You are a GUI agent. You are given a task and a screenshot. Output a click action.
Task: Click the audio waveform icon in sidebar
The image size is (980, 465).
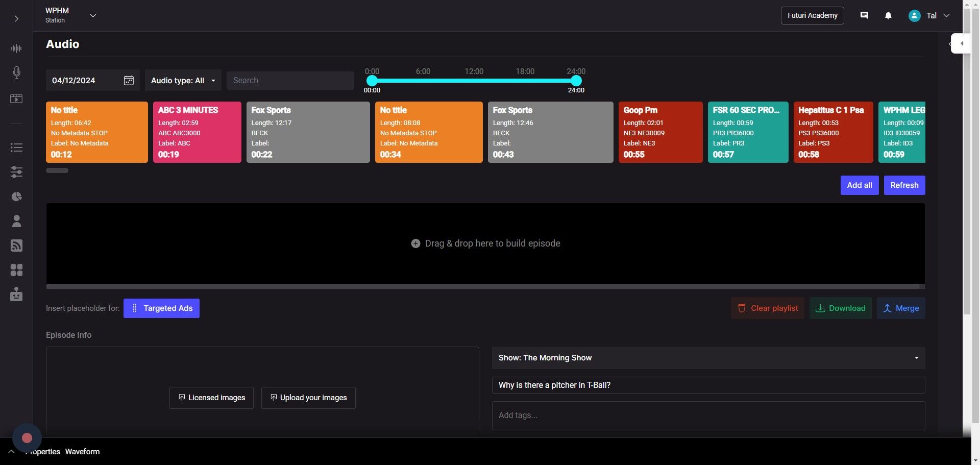click(16, 48)
